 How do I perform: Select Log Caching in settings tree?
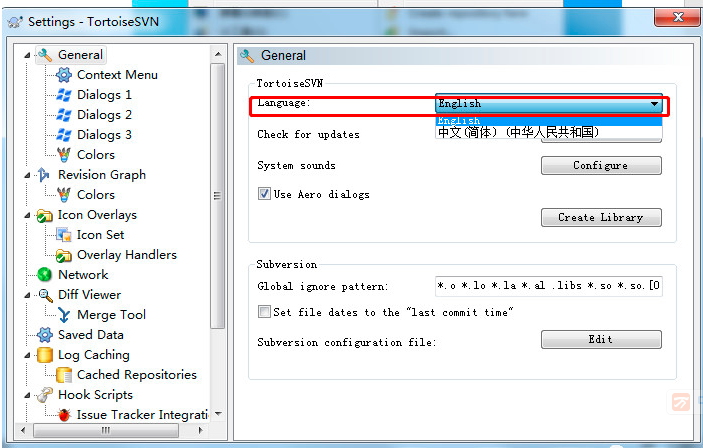pyautogui.click(x=94, y=355)
